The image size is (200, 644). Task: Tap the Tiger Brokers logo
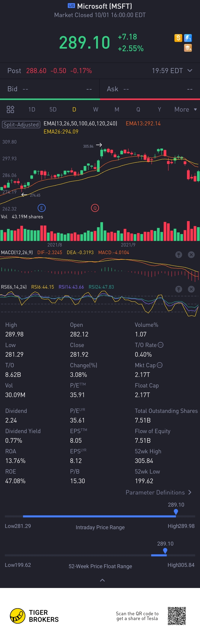pyautogui.click(x=34, y=616)
